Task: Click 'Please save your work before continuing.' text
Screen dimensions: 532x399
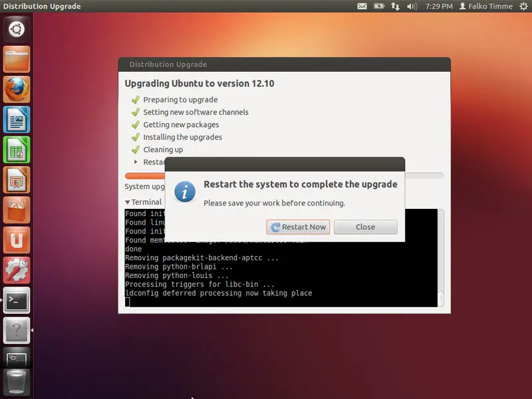Action: (x=274, y=203)
